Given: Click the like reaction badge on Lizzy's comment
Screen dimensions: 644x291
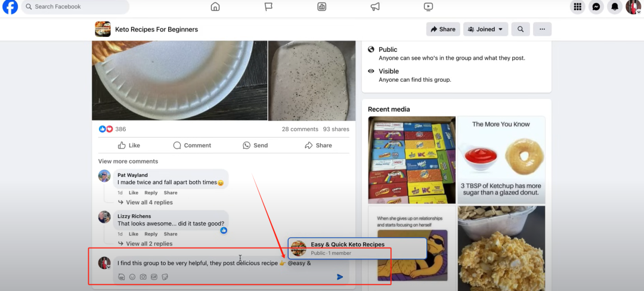Looking at the screenshot, I should 224,230.
